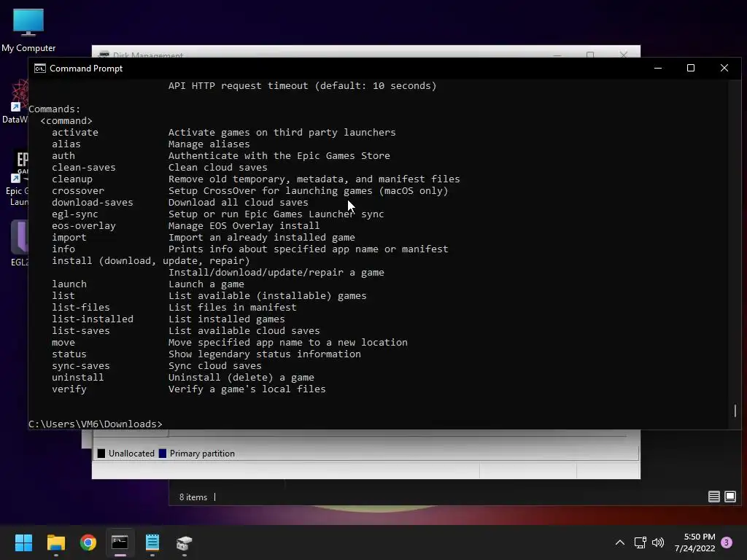This screenshot has width=747, height=560.
Task: Click the 'info' command text
Action: (63, 249)
